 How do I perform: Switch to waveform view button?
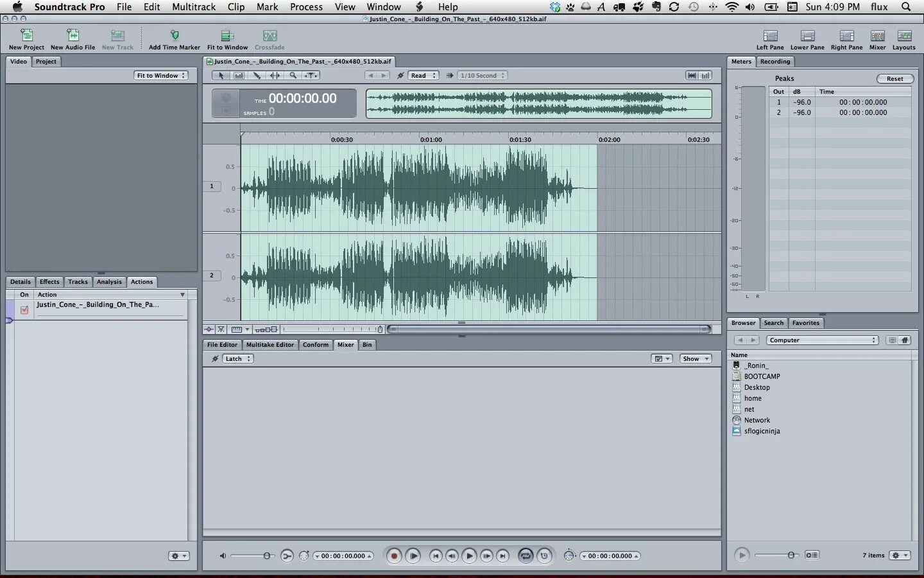(692, 75)
